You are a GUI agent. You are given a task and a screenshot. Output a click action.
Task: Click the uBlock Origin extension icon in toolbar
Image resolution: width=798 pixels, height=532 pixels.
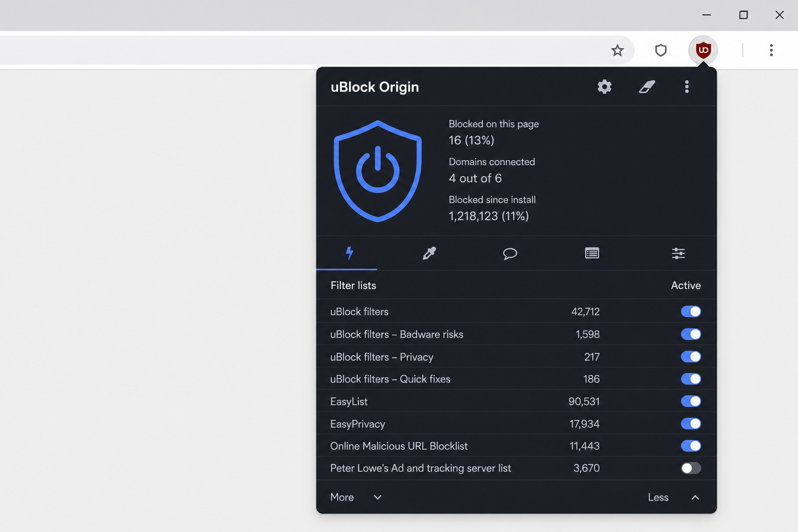pyautogui.click(x=703, y=50)
